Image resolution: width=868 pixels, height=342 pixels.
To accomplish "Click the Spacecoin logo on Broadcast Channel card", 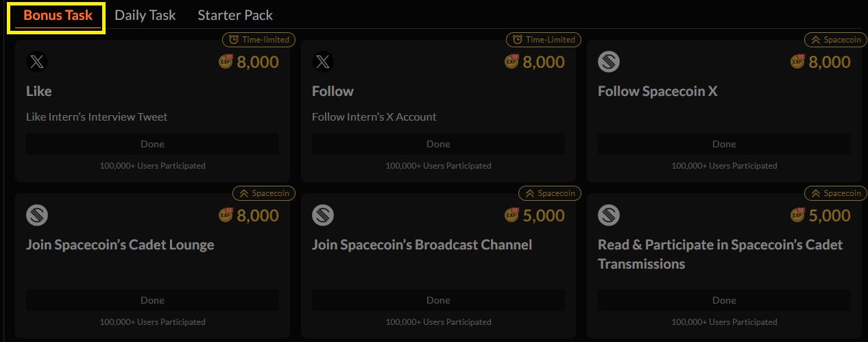I will point(323,216).
